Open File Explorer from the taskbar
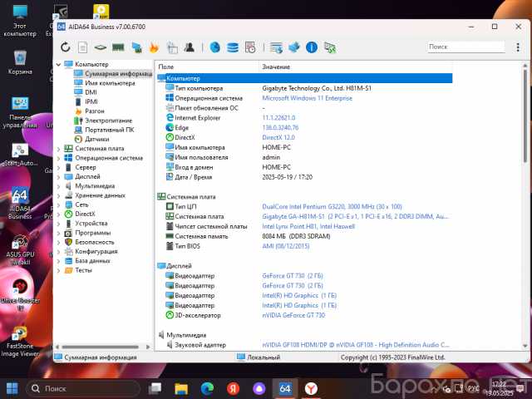Image resolution: width=532 pixels, height=399 pixels. [x=181, y=388]
